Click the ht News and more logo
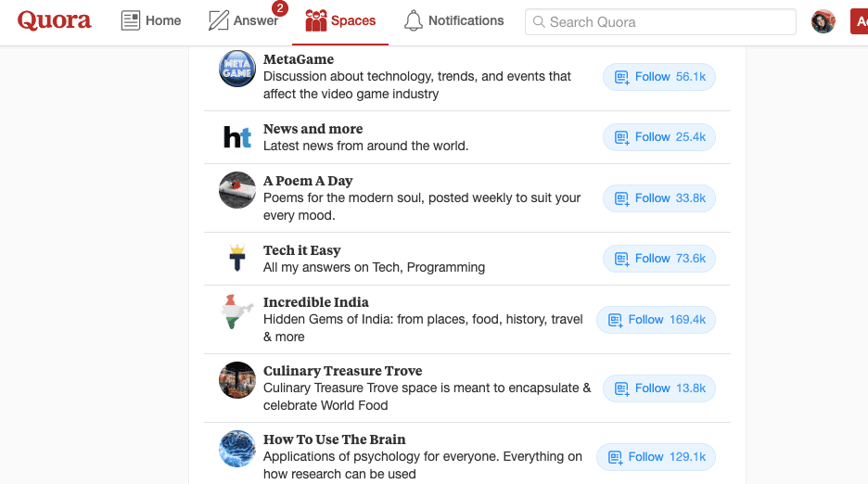This screenshot has width=868, height=484. coord(236,137)
